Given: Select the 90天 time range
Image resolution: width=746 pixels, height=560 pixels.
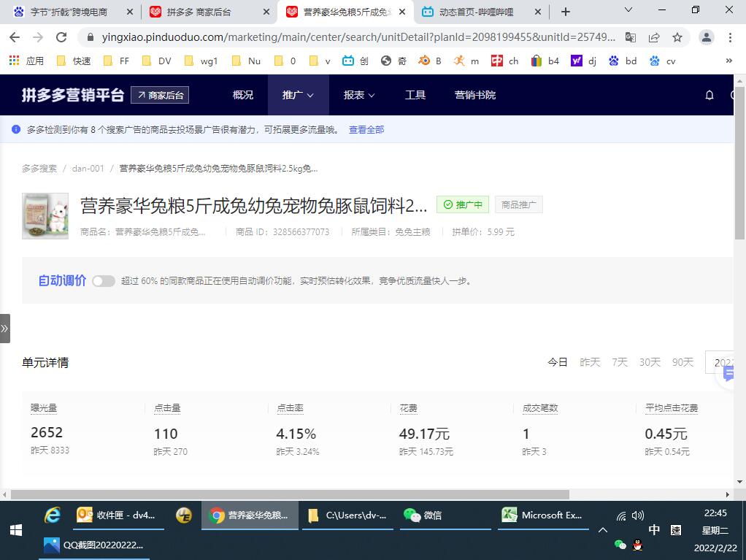Looking at the screenshot, I should coord(682,363).
